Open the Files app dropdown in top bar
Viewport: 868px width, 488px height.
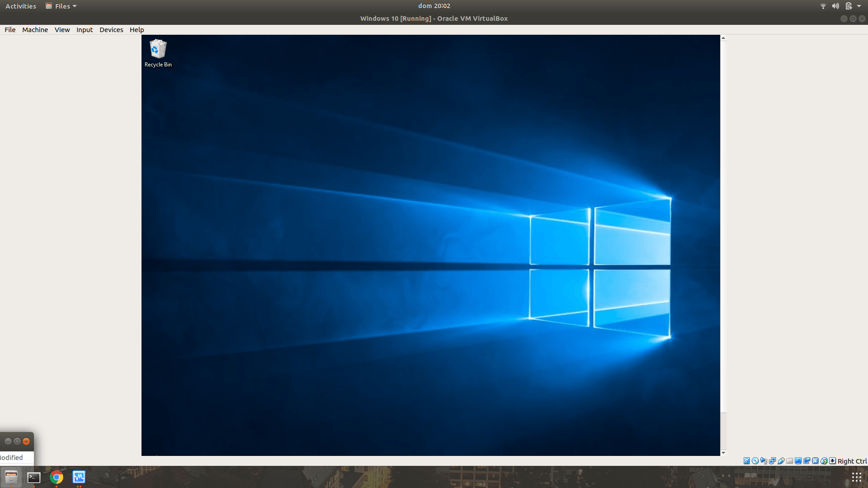61,6
